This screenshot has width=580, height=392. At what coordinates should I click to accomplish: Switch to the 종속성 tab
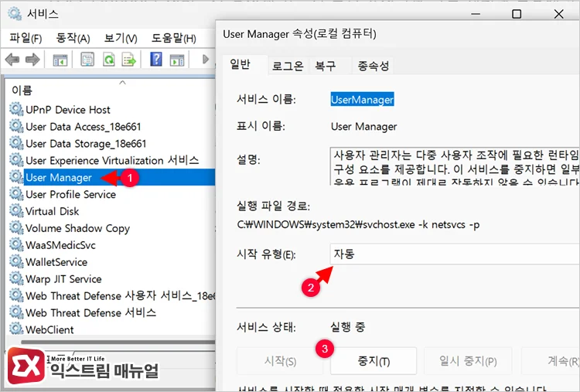373,66
